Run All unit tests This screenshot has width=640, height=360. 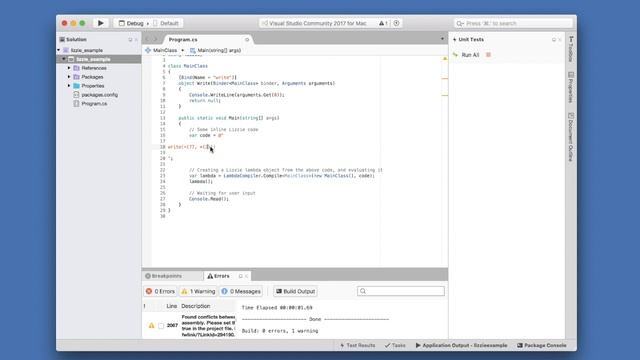466,55
